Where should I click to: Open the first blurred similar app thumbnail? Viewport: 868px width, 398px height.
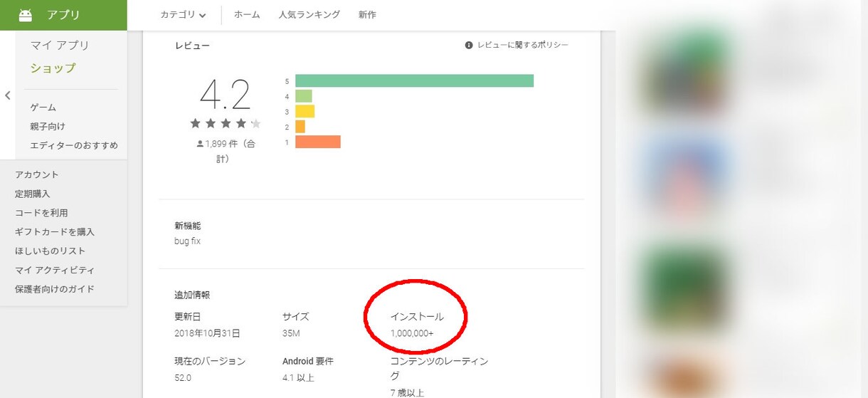[x=687, y=73]
